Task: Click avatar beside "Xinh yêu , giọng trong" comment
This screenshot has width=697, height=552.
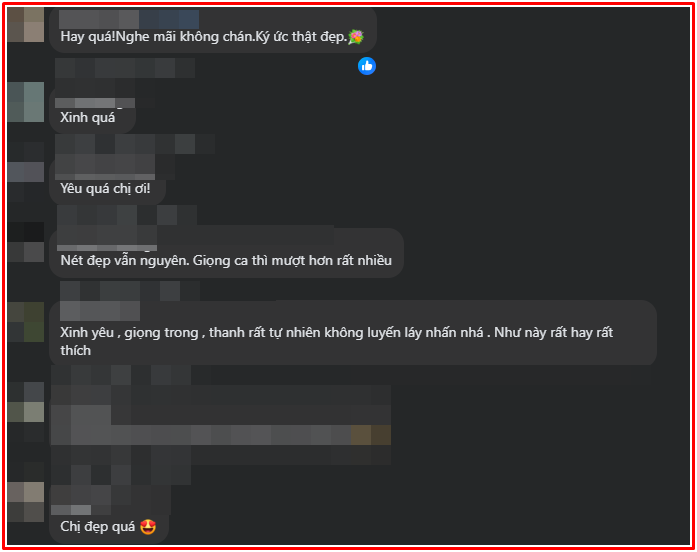Action: (25, 322)
